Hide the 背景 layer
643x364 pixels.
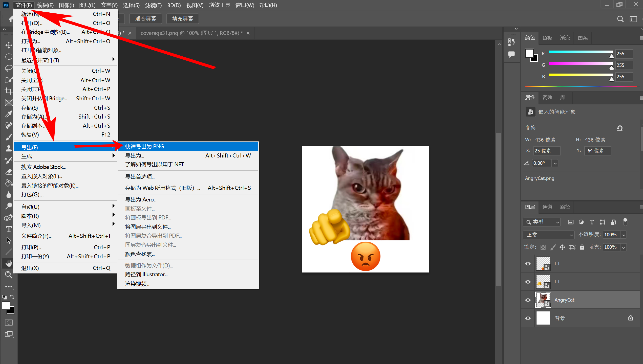coord(528,318)
